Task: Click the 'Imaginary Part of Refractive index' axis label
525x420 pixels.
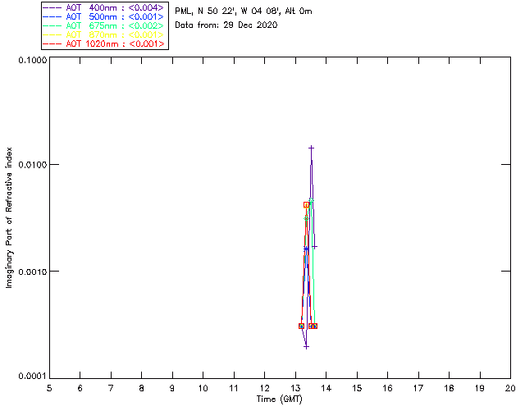Action: point(9,217)
